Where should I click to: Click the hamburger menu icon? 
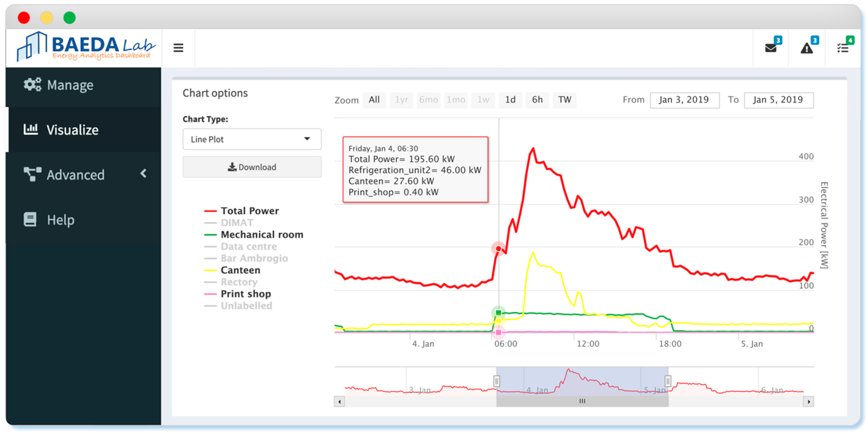click(x=178, y=48)
